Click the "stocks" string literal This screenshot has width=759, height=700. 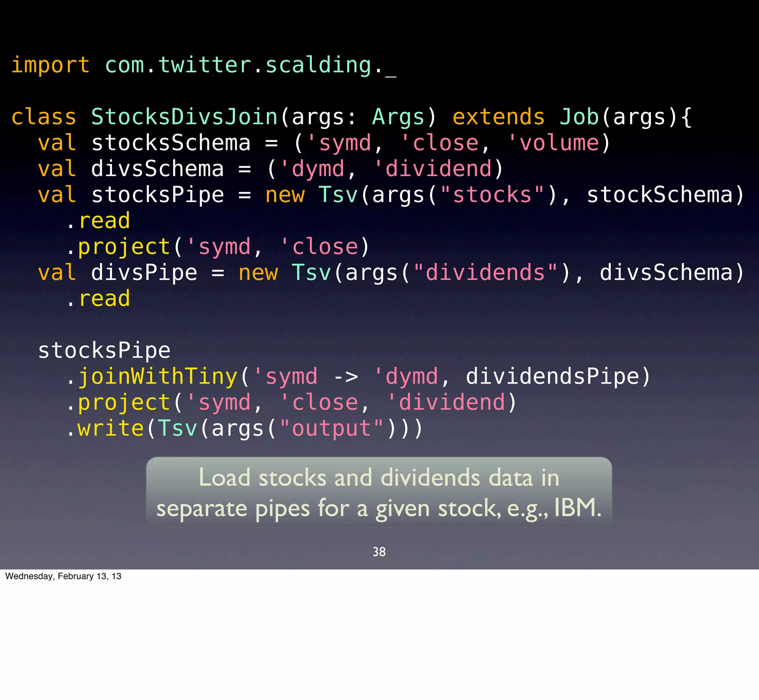[x=492, y=195]
